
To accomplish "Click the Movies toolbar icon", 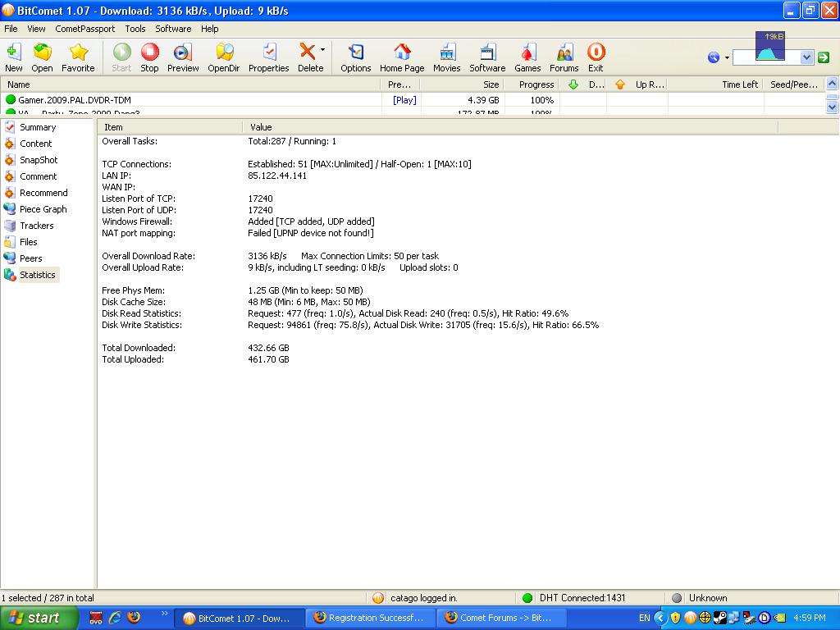I will [x=447, y=52].
